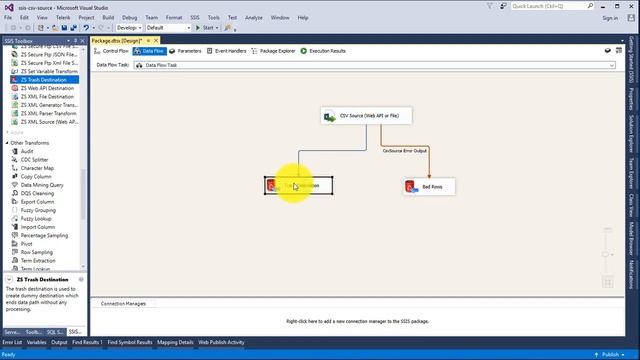The height and width of the screenshot is (360, 640).
Task: Open the Execution Results tab
Action: [x=323, y=51]
